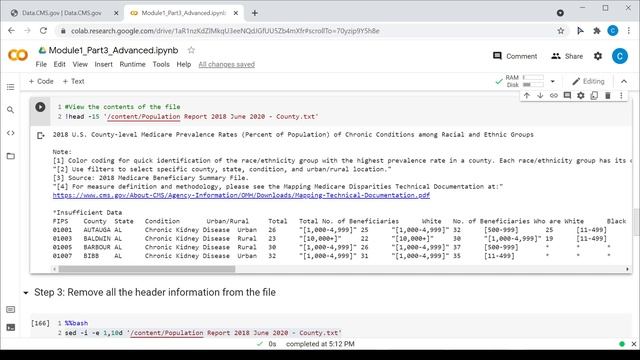This screenshot has width=640, height=360.
Task: Collapse the Step 3 section
Action: click(26, 293)
